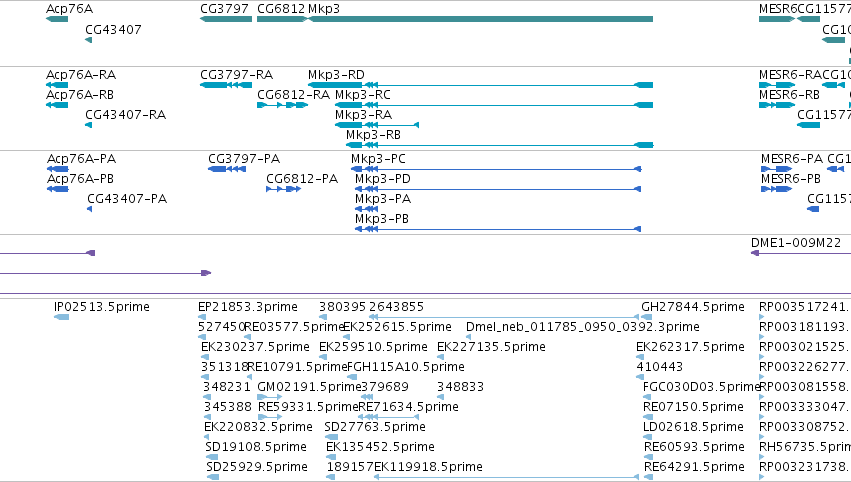The image size is (851, 482).
Task: Click the RE59331.5prime EST label
Action: pyautogui.click(x=308, y=408)
